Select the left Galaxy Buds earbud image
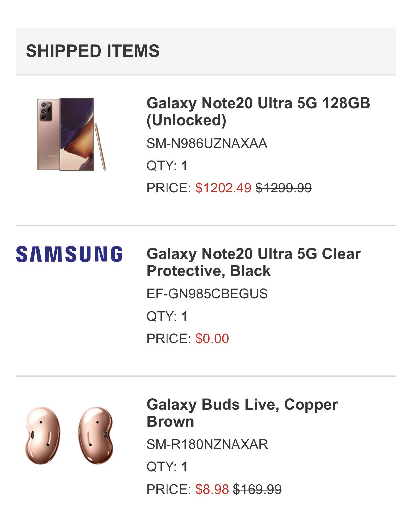This screenshot has width=400, height=532. click(x=42, y=435)
